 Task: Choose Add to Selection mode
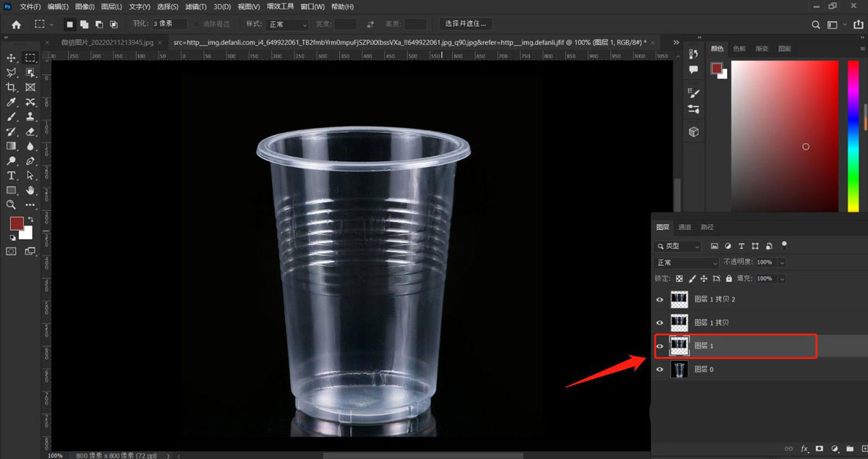(x=85, y=25)
